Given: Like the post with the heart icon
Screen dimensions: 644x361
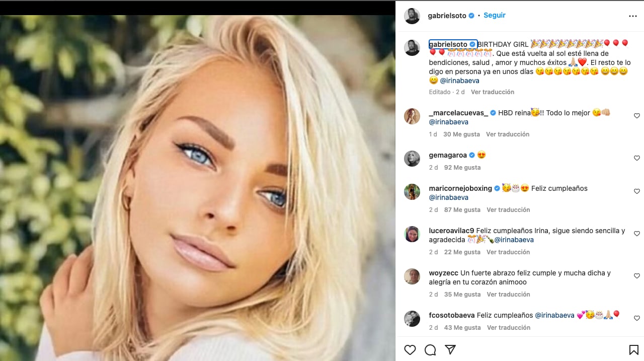Looking at the screenshot, I should pos(410,349).
